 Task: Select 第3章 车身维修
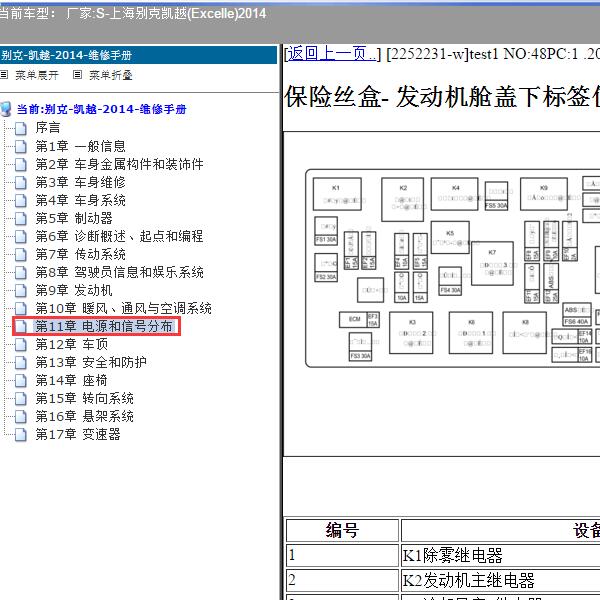[80, 182]
